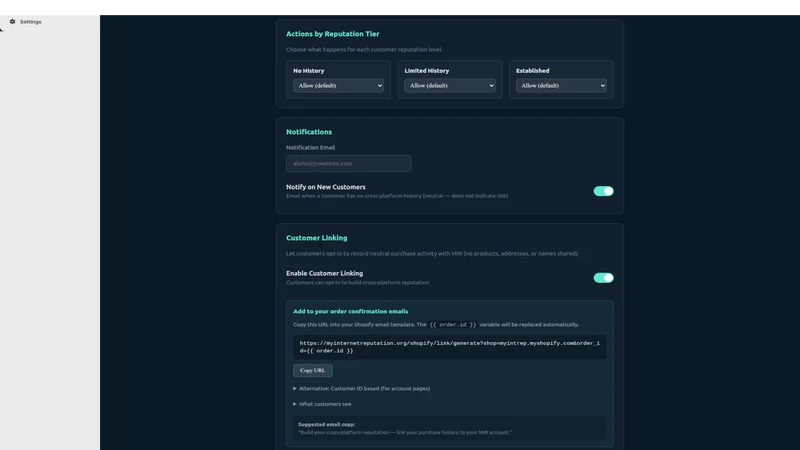Viewport: 800px width, 450px height.
Task: Click Add to your order confirmation emails text
Action: click(x=351, y=311)
